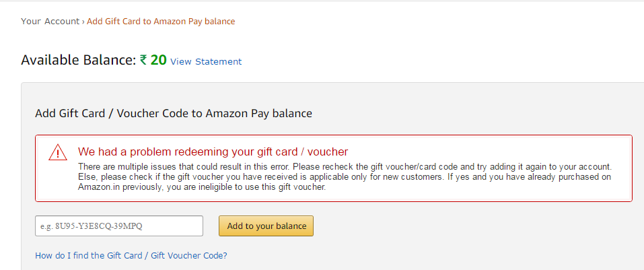Viewport: 644px width, 270px height.
Task: Click the word voucher ending the red title
Action: pos(330,152)
